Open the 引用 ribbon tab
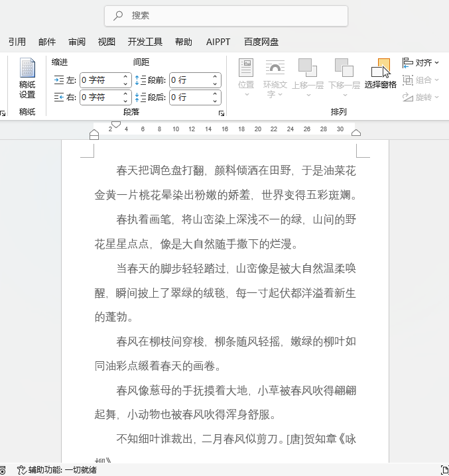 tap(17, 42)
